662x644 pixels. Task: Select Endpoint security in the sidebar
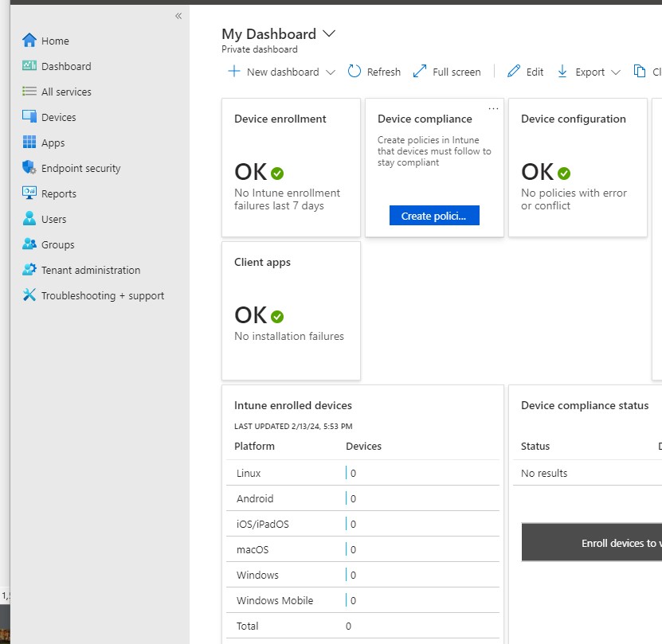coord(80,168)
